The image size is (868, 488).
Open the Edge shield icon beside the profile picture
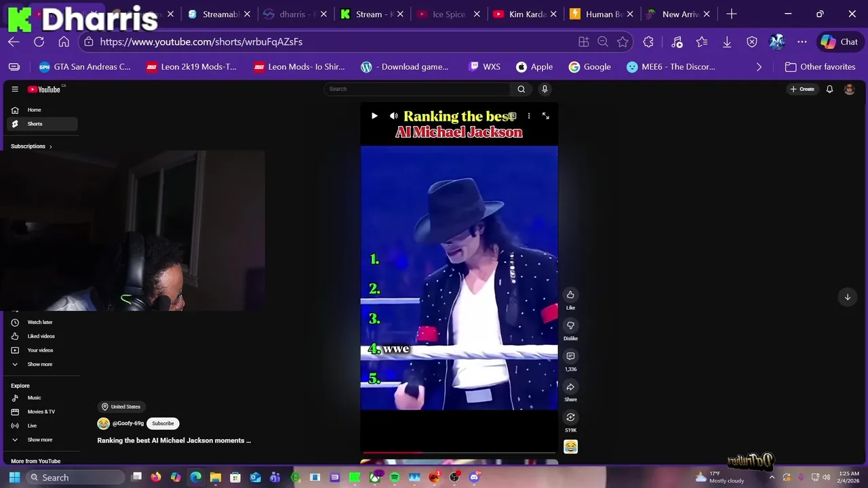[x=751, y=41]
